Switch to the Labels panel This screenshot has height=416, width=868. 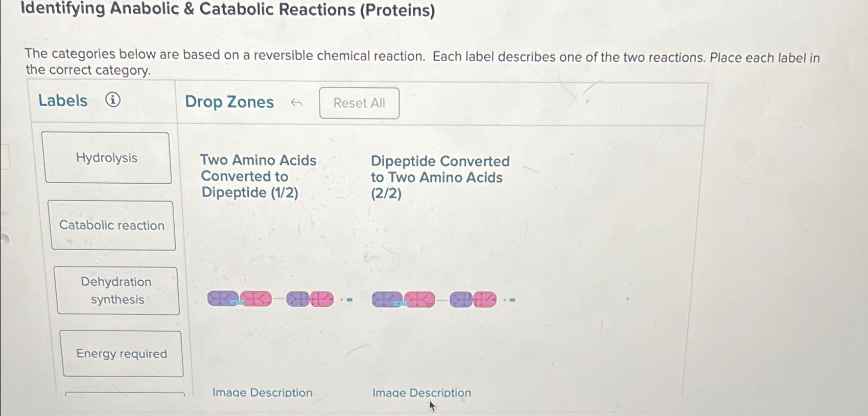click(x=62, y=101)
